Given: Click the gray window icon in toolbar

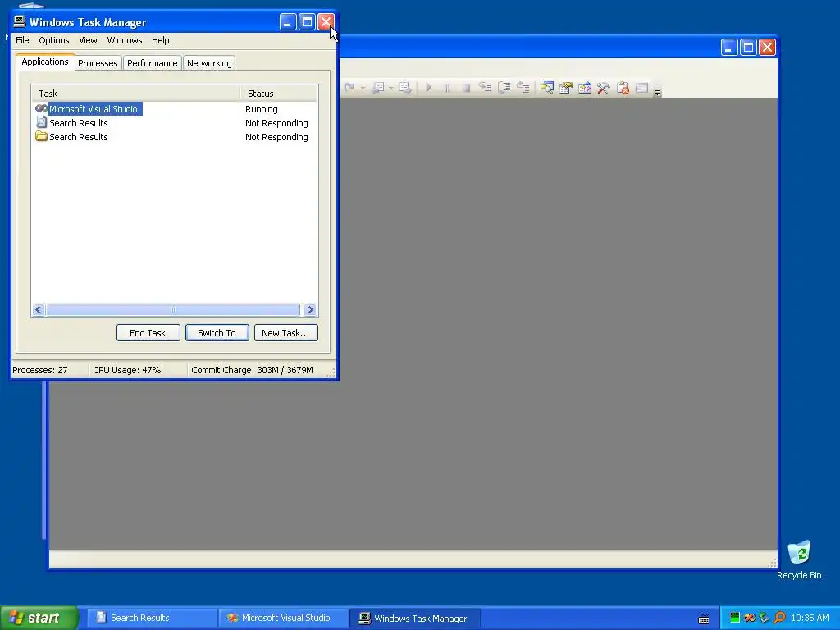Looking at the screenshot, I should tap(641, 87).
